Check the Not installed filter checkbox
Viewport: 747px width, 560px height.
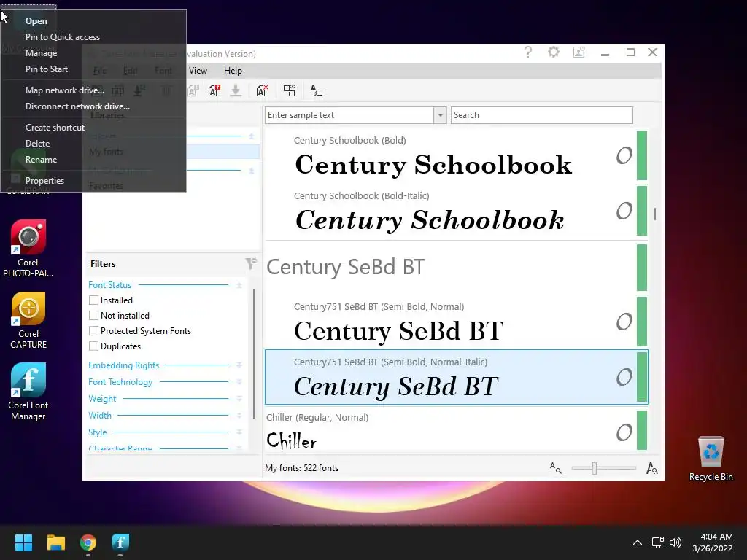[x=94, y=315]
